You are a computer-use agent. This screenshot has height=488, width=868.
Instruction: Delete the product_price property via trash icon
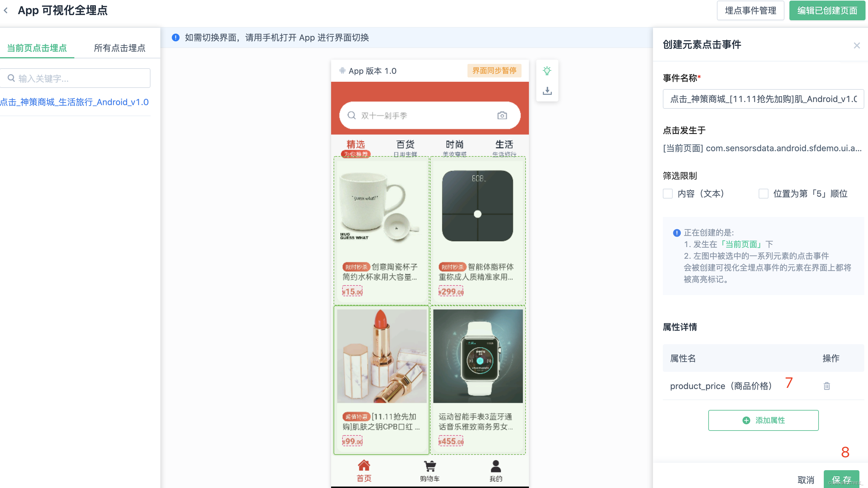pos(827,386)
